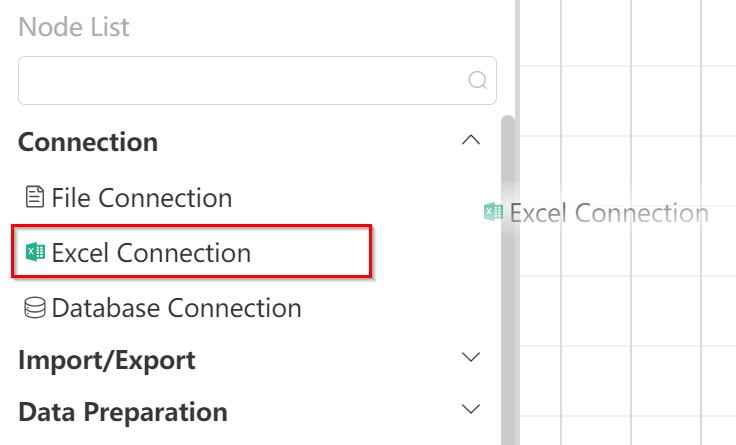The width and height of the screenshot is (736, 445).
Task: Select the Excel Connection node label
Action: point(151,253)
